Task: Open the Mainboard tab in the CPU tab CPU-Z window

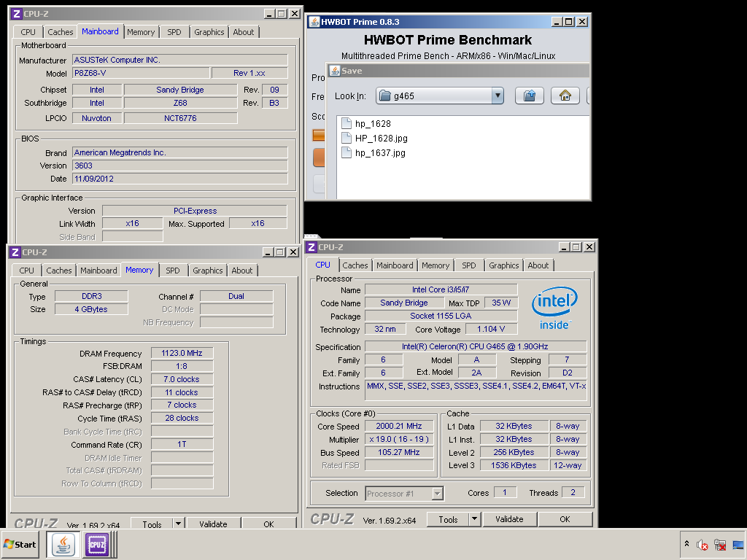Action: pyautogui.click(x=395, y=265)
